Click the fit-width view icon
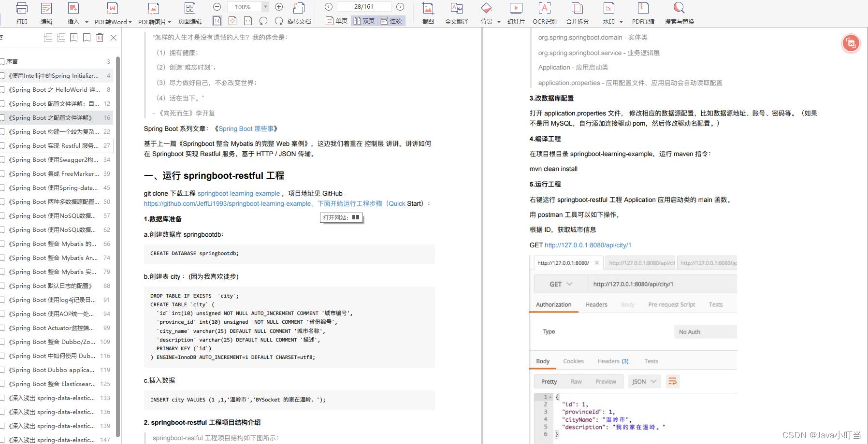Image resolution: width=868 pixels, height=444 pixels. click(x=248, y=21)
